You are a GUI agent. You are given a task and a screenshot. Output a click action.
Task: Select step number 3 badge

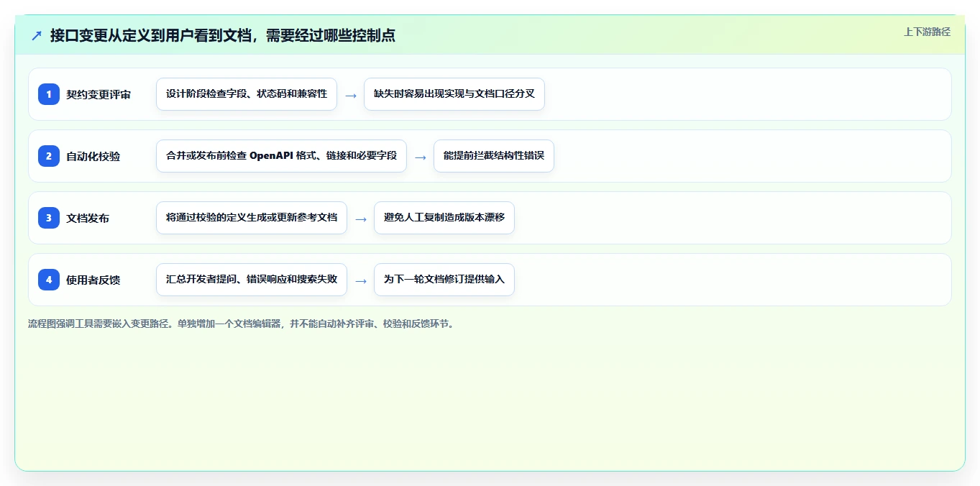point(49,218)
